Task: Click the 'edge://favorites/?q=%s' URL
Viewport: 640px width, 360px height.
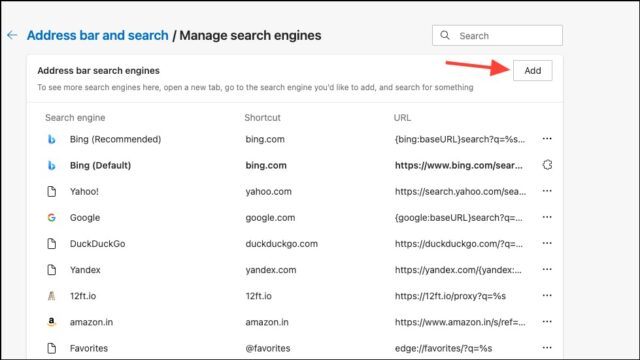Action: coord(443,348)
